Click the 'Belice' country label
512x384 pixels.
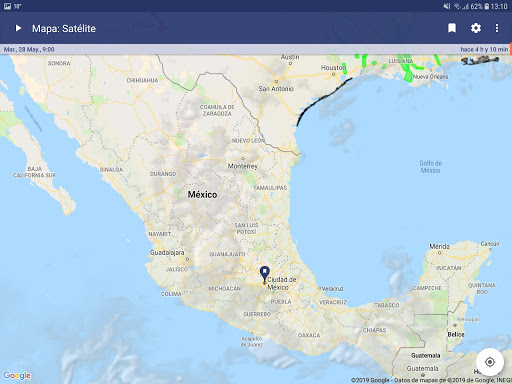[456, 334]
